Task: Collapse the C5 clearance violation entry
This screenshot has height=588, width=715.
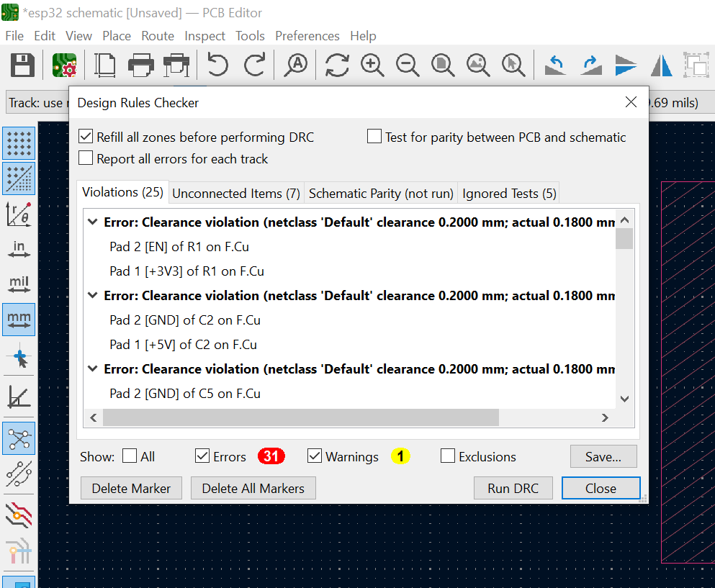Action: (x=93, y=368)
